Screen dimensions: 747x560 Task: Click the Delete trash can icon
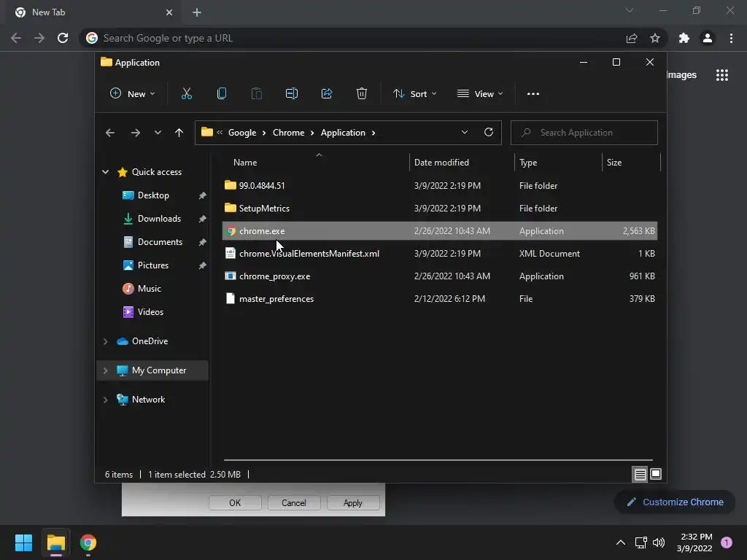(362, 94)
